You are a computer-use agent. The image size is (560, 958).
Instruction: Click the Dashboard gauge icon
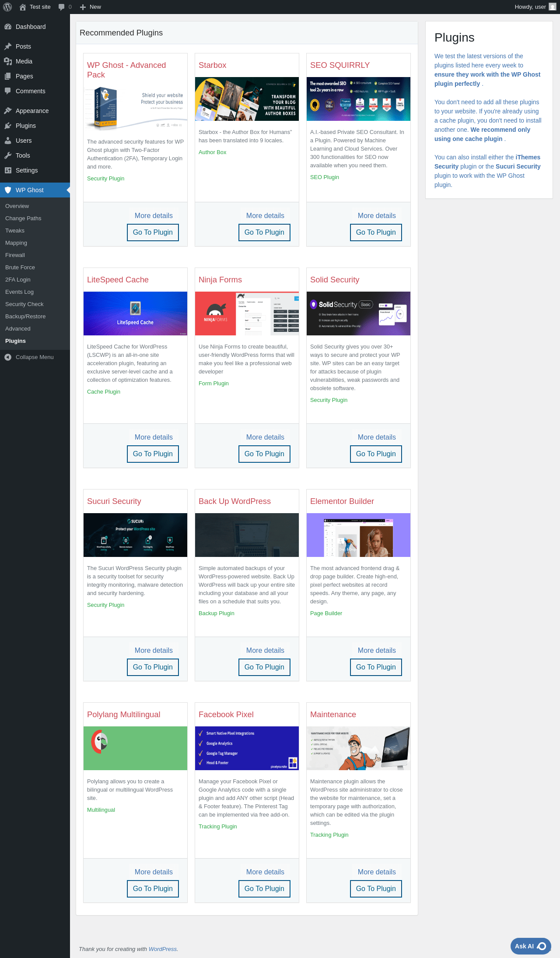tap(8, 27)
